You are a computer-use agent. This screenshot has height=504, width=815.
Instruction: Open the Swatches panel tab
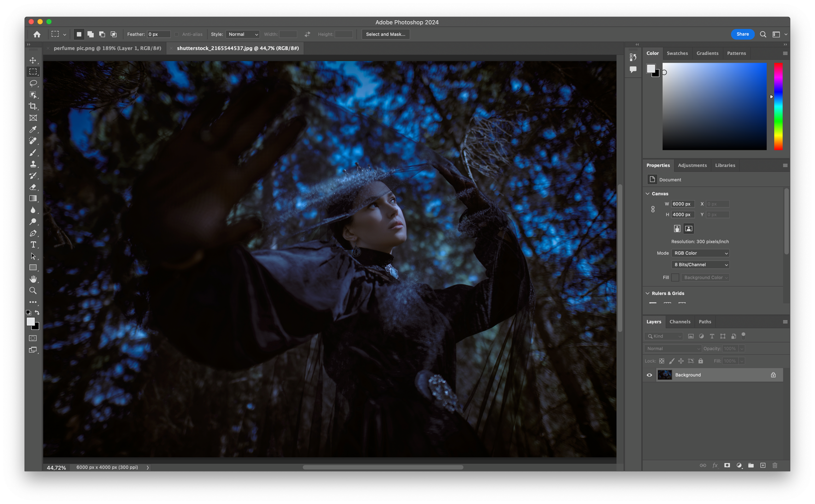tap(677, 53)
